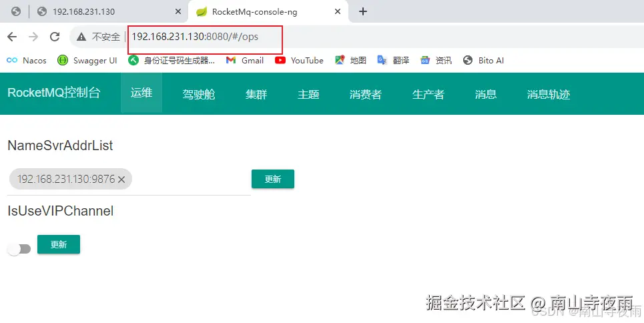The width and height of the screenshot is (644, 323).
Task: Go to the 消息 message menu
Action: [486, 94]
